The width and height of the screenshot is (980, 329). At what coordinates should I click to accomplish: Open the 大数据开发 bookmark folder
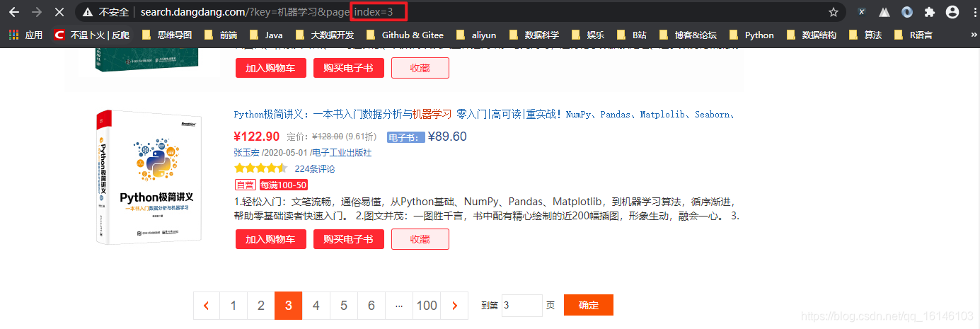(x=325, y=35)
